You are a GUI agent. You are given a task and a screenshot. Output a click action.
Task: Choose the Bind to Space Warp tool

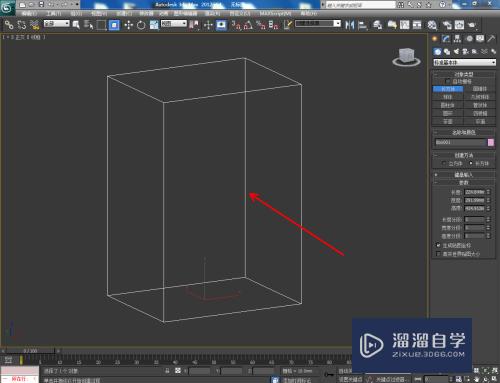point(34,24)
